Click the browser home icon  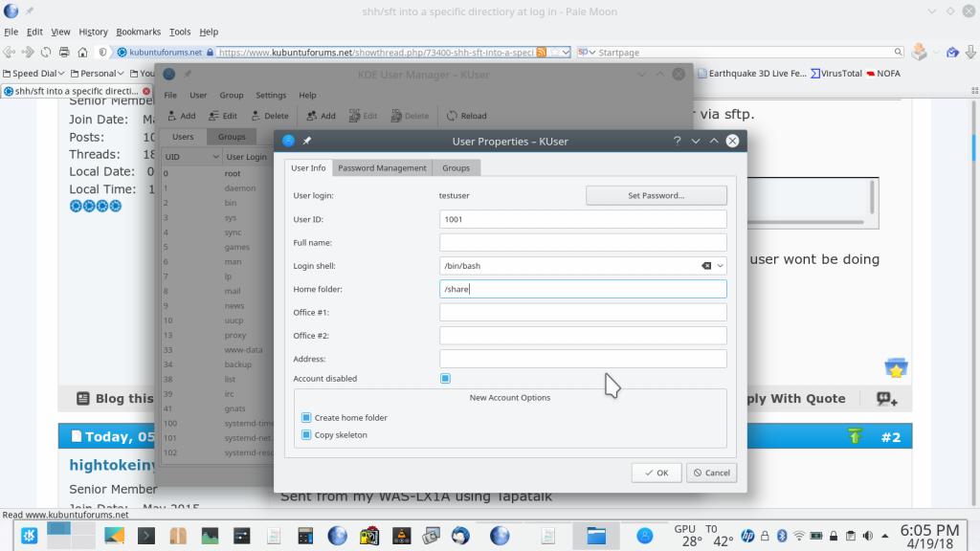82,53
